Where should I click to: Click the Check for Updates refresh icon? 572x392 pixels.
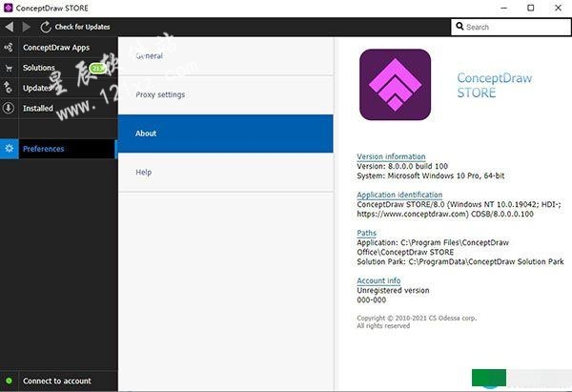(x=46, y=27)
